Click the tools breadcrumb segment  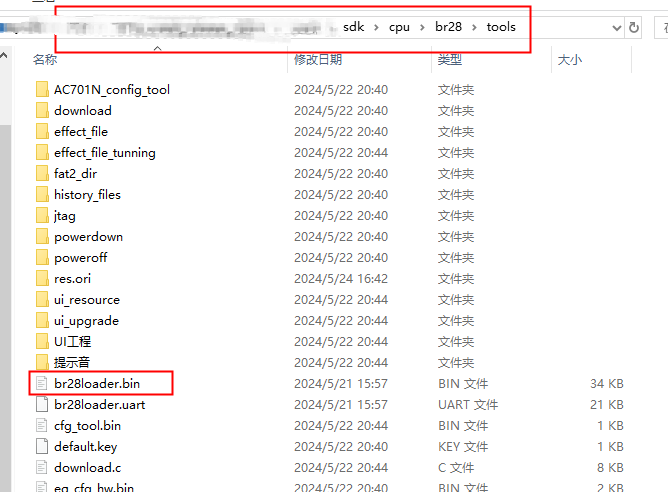tap(501, 27)
